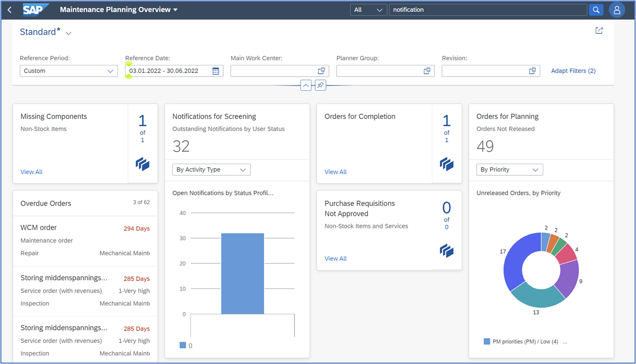Click the search magnifier button

tap(596, 10)
